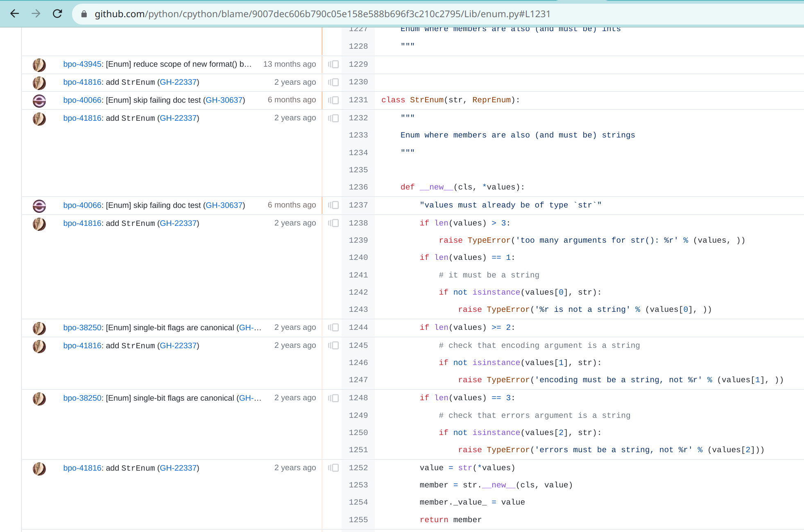Image resolution: width=804 pixels, height=532 pixels.
Task: Open pull request GH-22337
Action: [178, 82]
